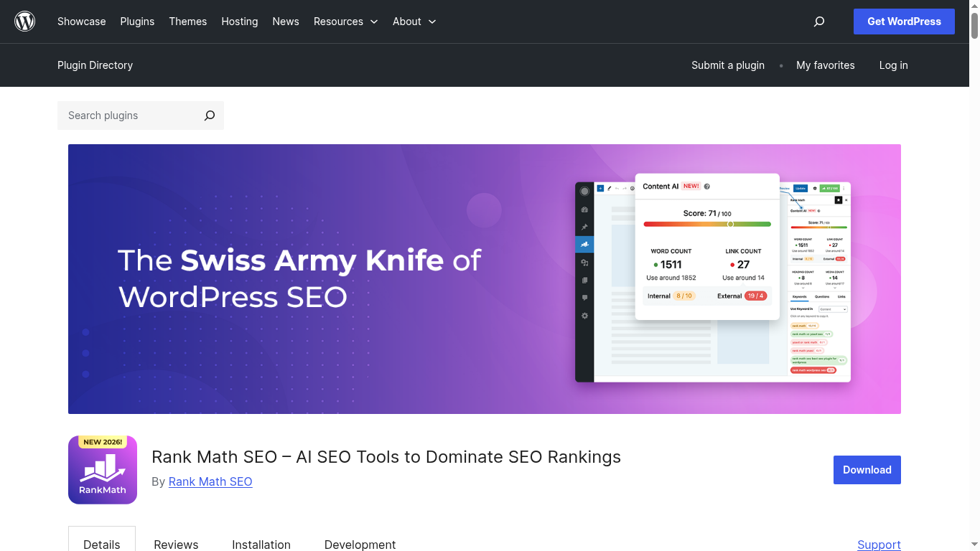The height and width of the screenshot is (551, 980).
Task: Open the search magnifier in top bar
Action: click(819, 22)
